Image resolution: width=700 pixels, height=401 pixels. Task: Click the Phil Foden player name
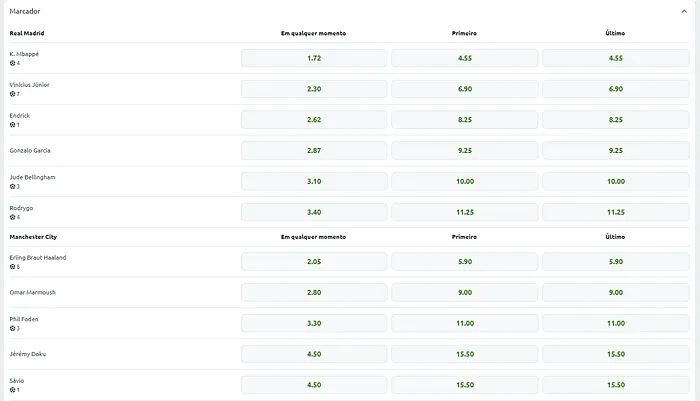(x=24, y=319)
